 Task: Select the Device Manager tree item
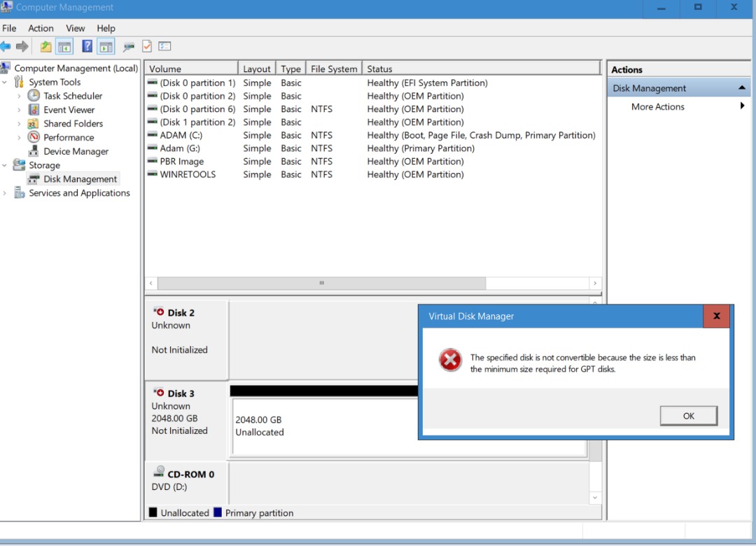(76, 151)
